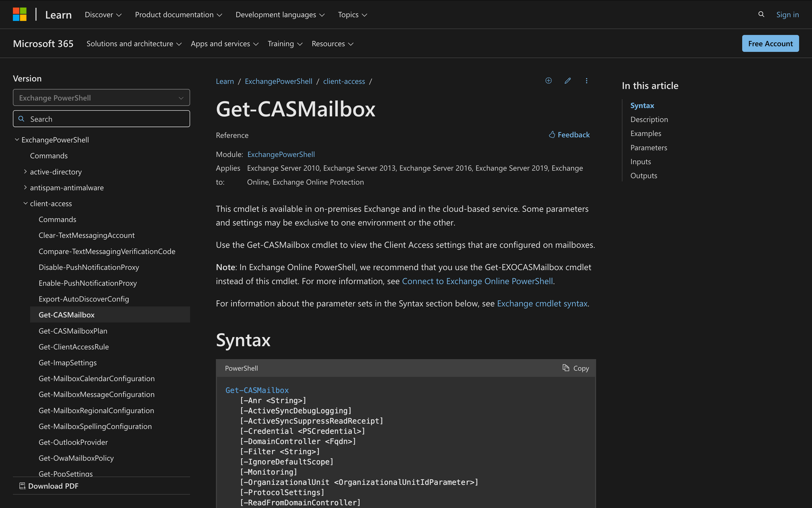Click the client-access breadcrumb link
The width and height of the screenshot is (812, 508).
pos(344,81)
